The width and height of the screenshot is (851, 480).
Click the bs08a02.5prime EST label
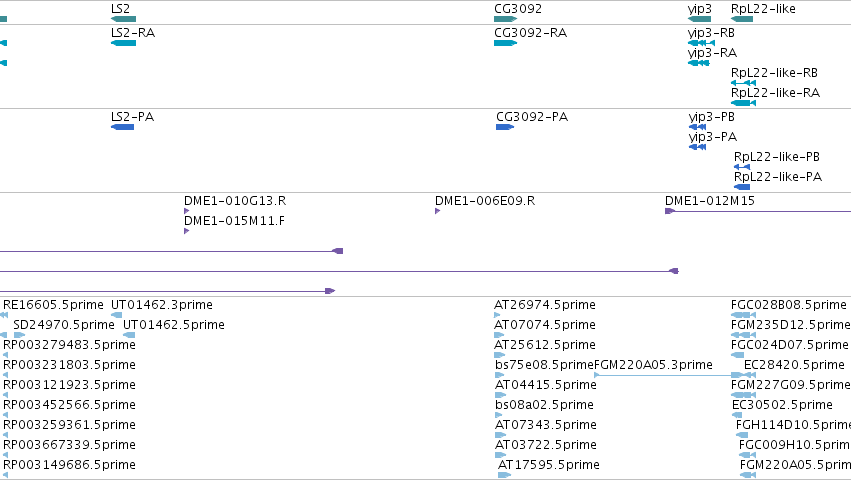[544, 405]
